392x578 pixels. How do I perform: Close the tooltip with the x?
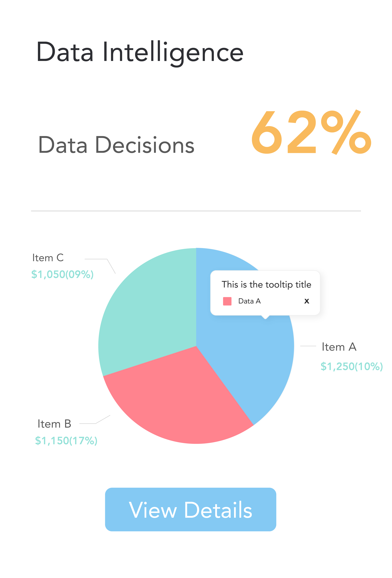click(307, 301)
